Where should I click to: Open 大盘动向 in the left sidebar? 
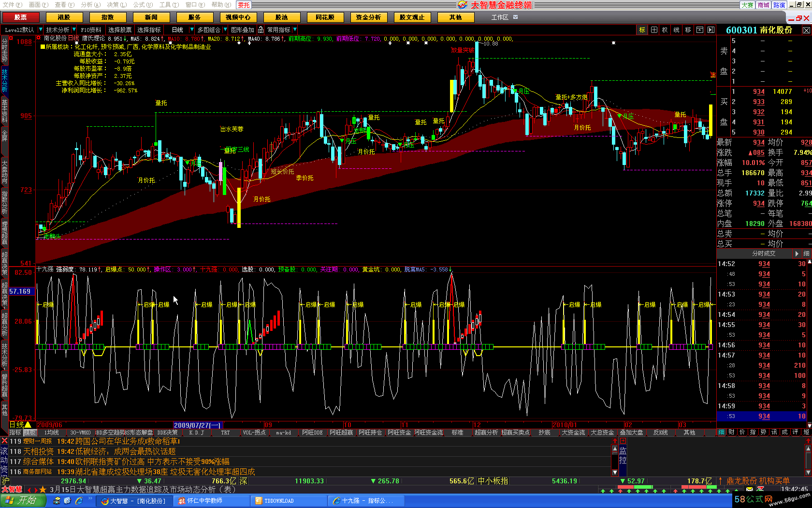[4, 172]
